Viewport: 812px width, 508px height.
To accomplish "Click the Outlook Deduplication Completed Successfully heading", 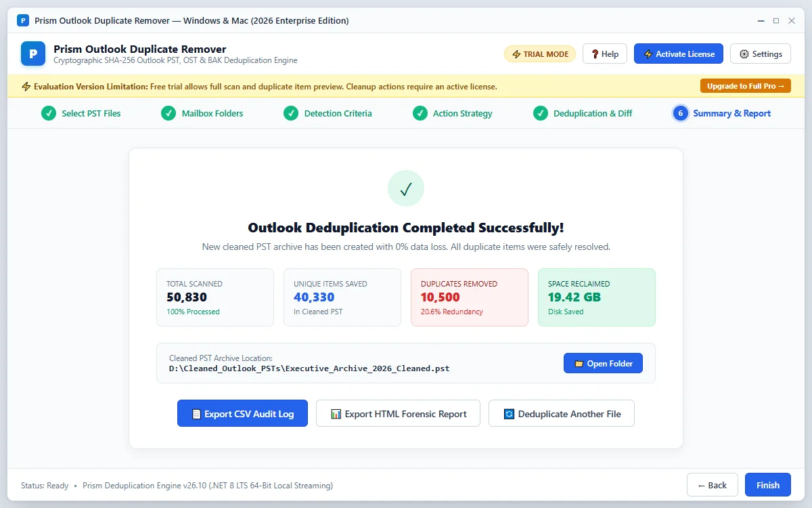I will 406,228.
